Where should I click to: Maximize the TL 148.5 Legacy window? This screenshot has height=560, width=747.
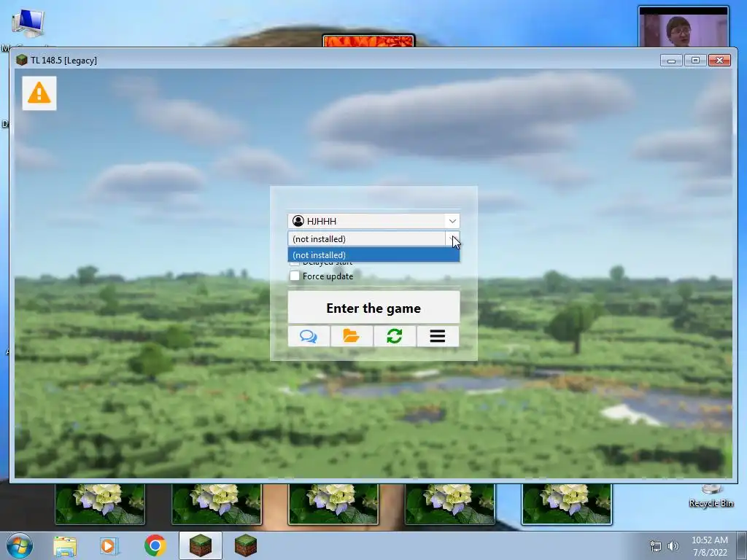click(x=695, y=61)
